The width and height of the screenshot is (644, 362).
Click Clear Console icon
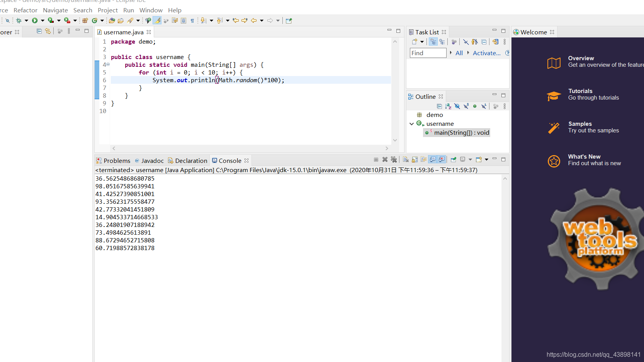tap(406, 159)
